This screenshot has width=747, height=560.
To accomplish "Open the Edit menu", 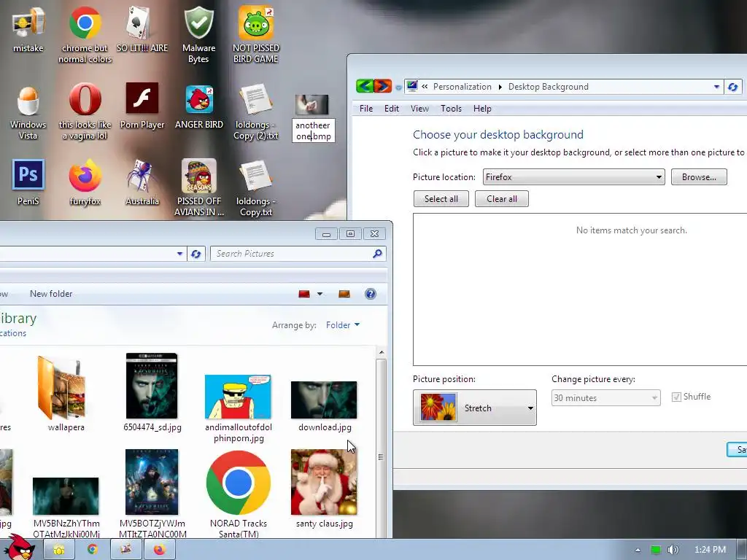I will [x=392, y=109].
